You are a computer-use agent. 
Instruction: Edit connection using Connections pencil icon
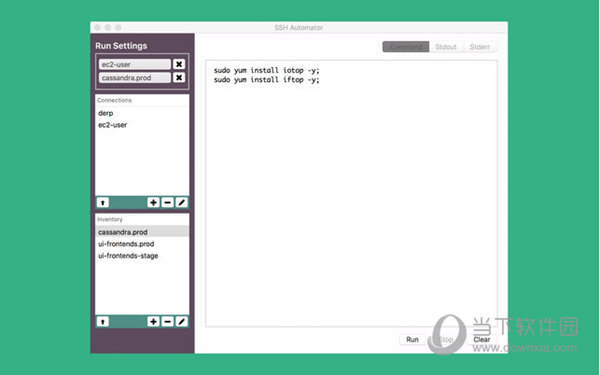point(182,202)
